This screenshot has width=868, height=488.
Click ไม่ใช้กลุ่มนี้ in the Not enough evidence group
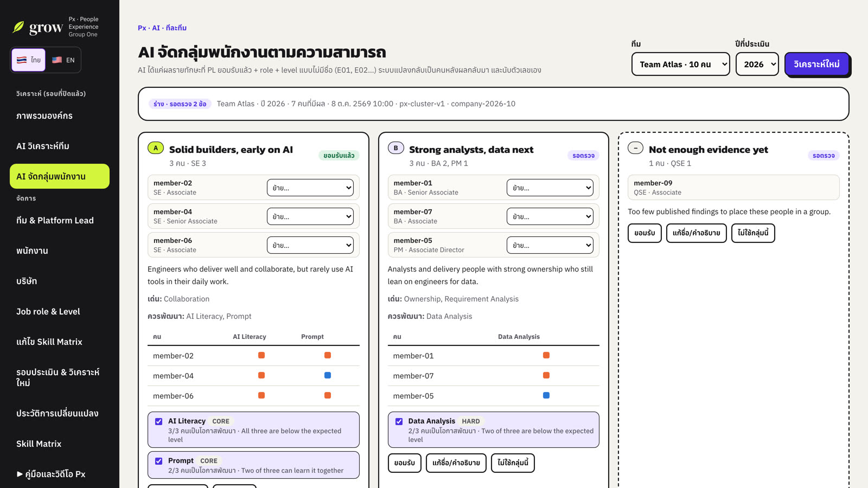[x=753, y=233]
